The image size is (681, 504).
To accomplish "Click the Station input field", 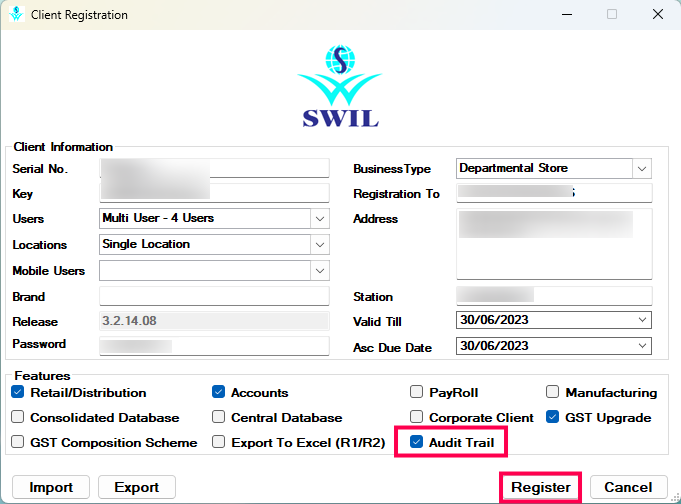I will tap(554, 296).
